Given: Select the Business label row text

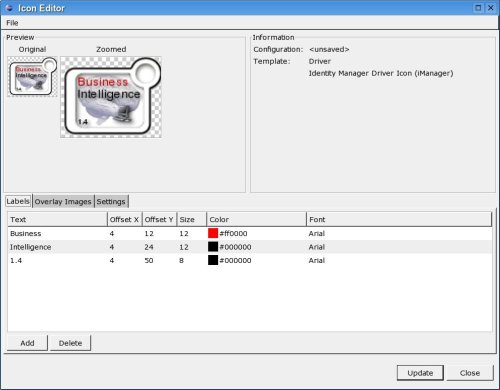Looking at the screenshot, I should point(26,234).
